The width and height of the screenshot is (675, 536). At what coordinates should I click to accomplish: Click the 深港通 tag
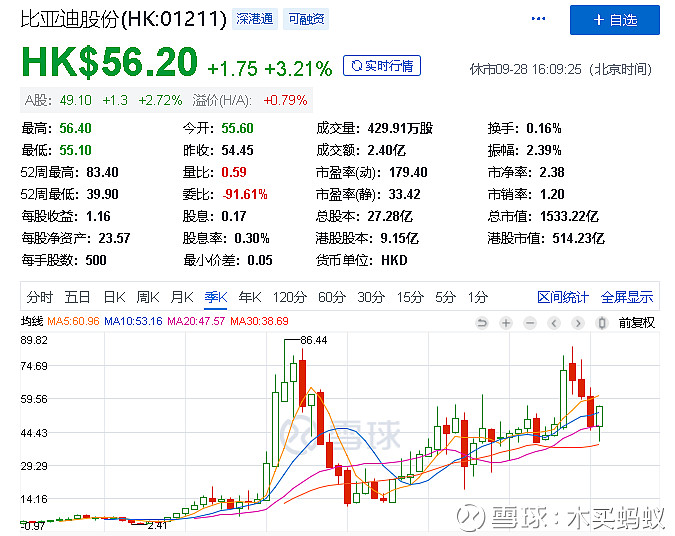(255, 19)
